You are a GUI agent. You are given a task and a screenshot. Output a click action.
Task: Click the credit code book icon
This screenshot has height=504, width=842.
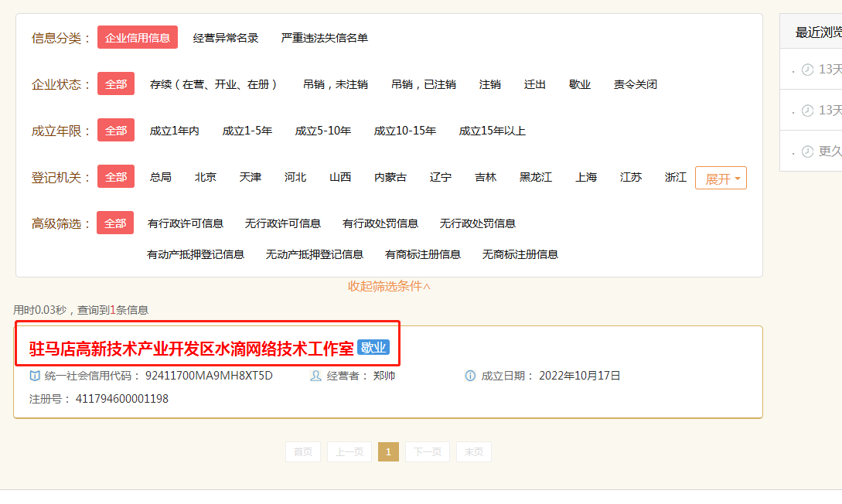(x=35, y=376)
